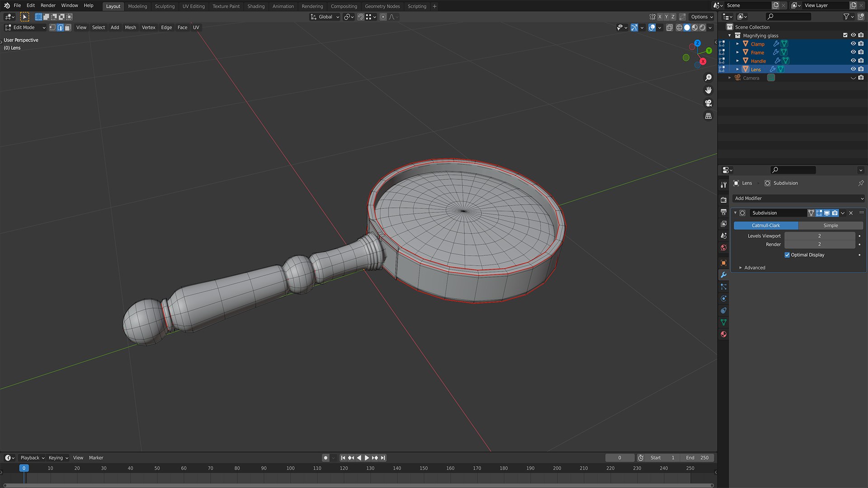868x488 pixels.
Task: Open the Options dropdown in header
Action: (x=702, y=17)
